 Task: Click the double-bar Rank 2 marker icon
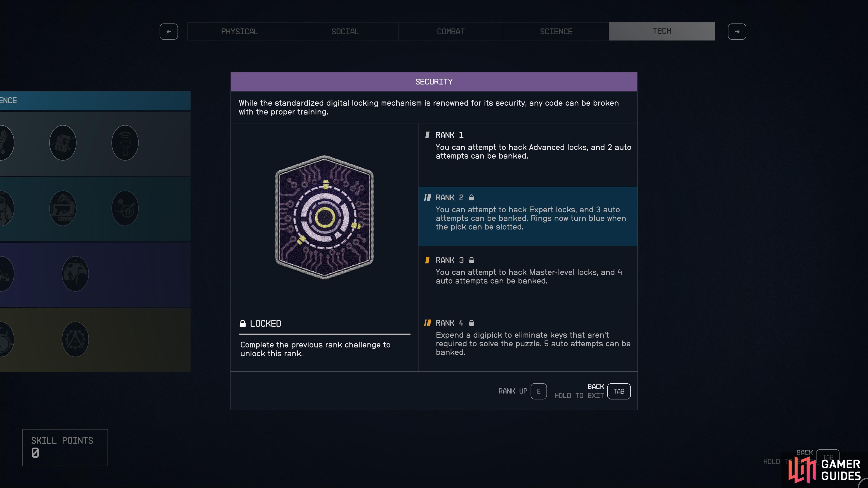pyautogui.click(x=427, y=197)
